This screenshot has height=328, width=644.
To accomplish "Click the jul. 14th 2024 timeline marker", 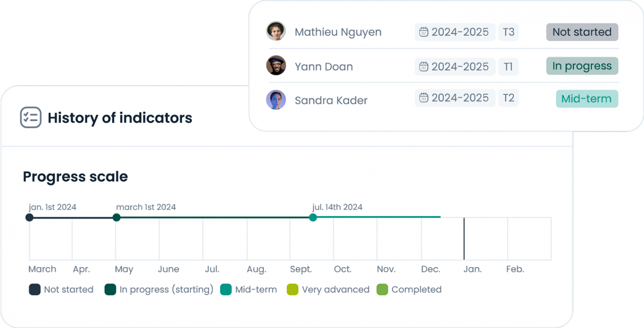I will coord(312,217).
